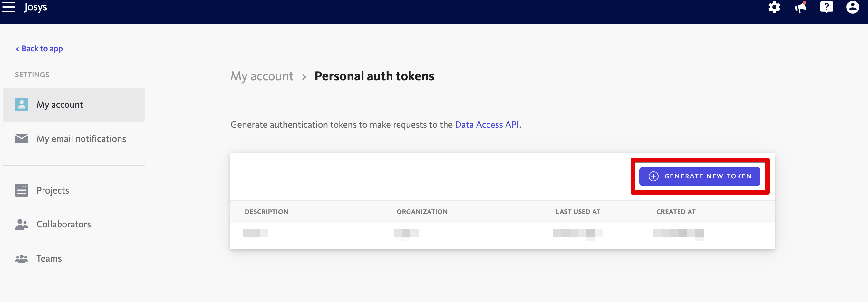Navigate to Collaborators settings
This screenshot has width=868, height=302.
(63, 224)
